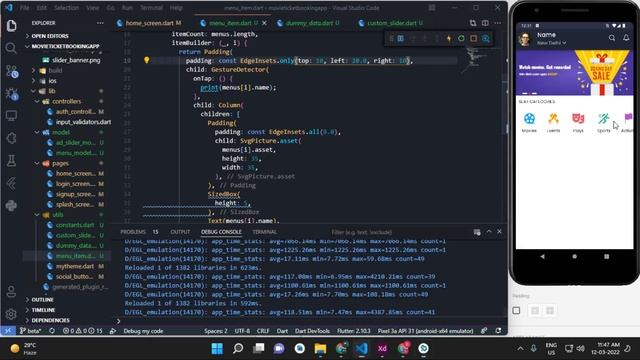Open the Terminal menu
Screen dimensions: 640x360
(x=151, y=8)
